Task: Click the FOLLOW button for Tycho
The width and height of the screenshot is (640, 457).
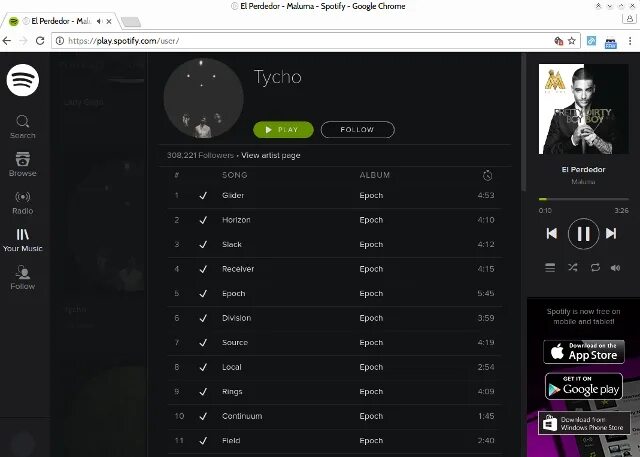Action: point(358,129)
